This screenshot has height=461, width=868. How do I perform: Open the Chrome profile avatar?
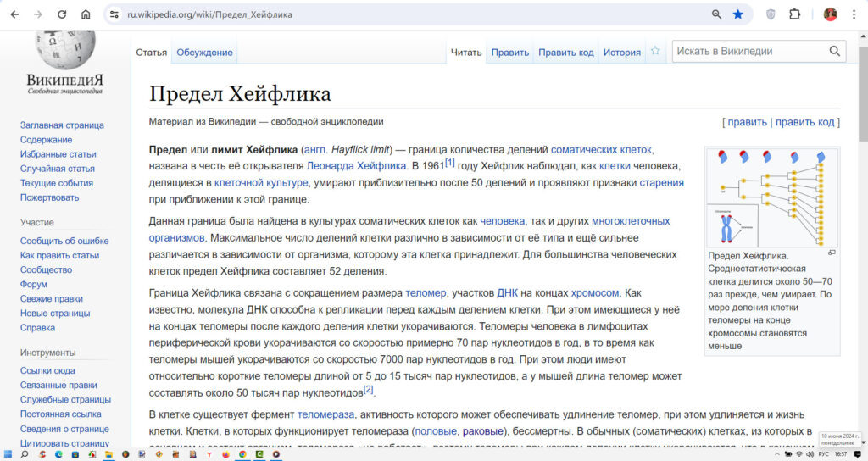click(x=830, y=14)
